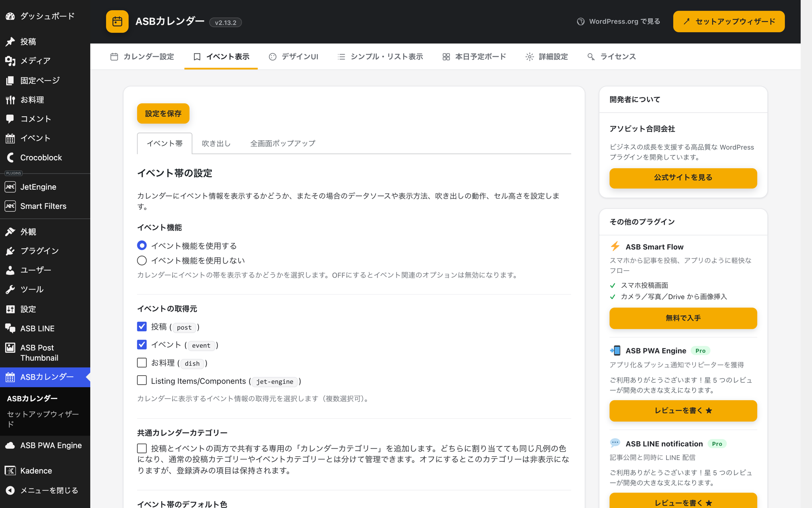812x508 pixels.
Task: Click the paintbrush icon for 外観
Action: tap(10, 232)
